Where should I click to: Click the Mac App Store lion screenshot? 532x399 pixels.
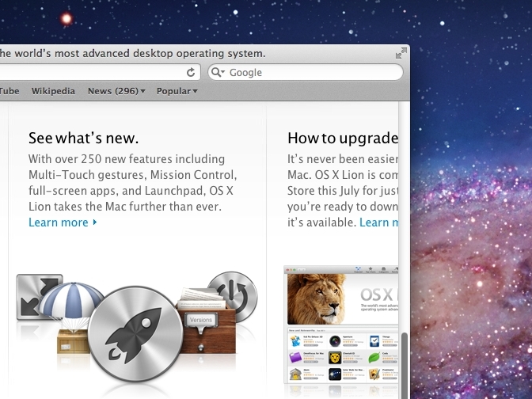(341, 325)
